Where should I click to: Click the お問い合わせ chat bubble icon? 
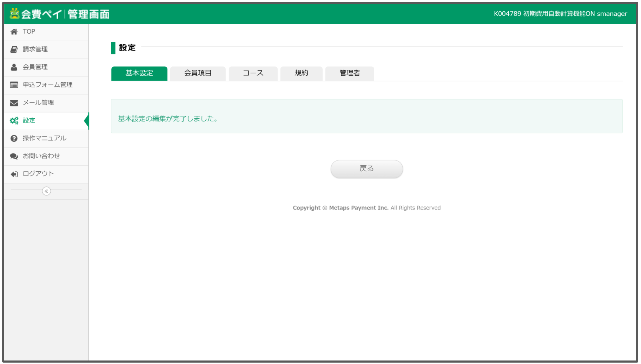[x=14, y=156]
